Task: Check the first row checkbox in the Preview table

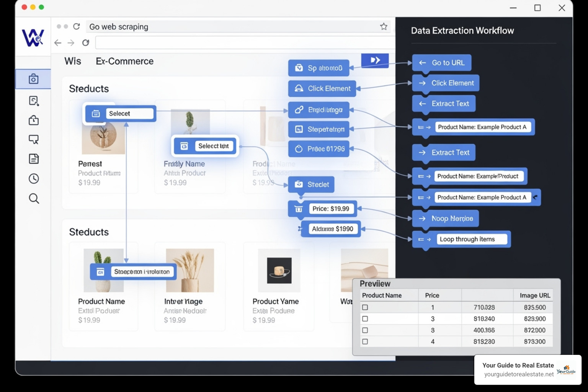Action: (x=365, y=307)
